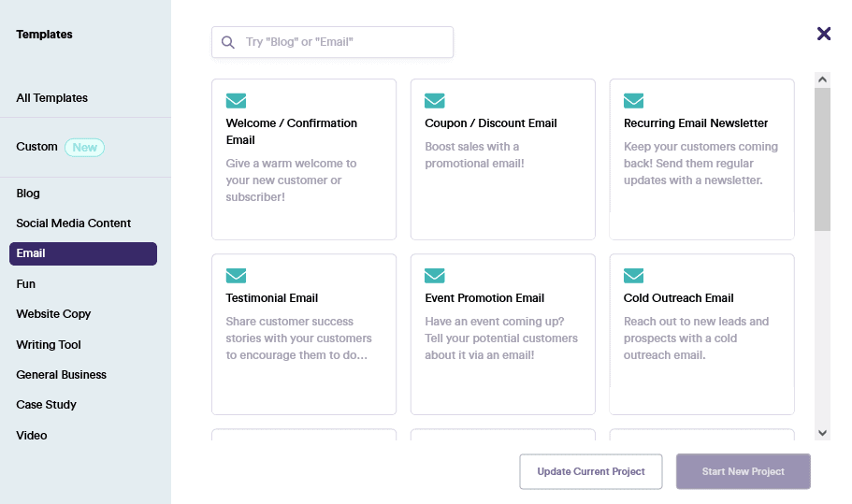
Task: Open the Website Copy category
Action: (53, 314)
